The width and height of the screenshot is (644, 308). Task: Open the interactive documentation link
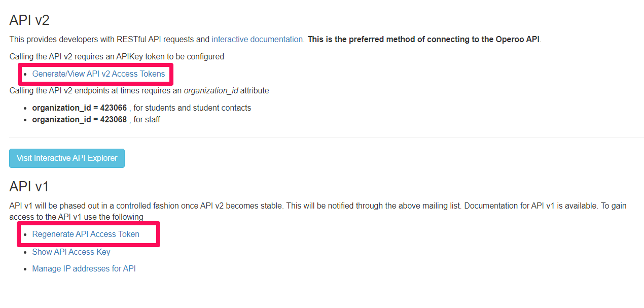258,40
